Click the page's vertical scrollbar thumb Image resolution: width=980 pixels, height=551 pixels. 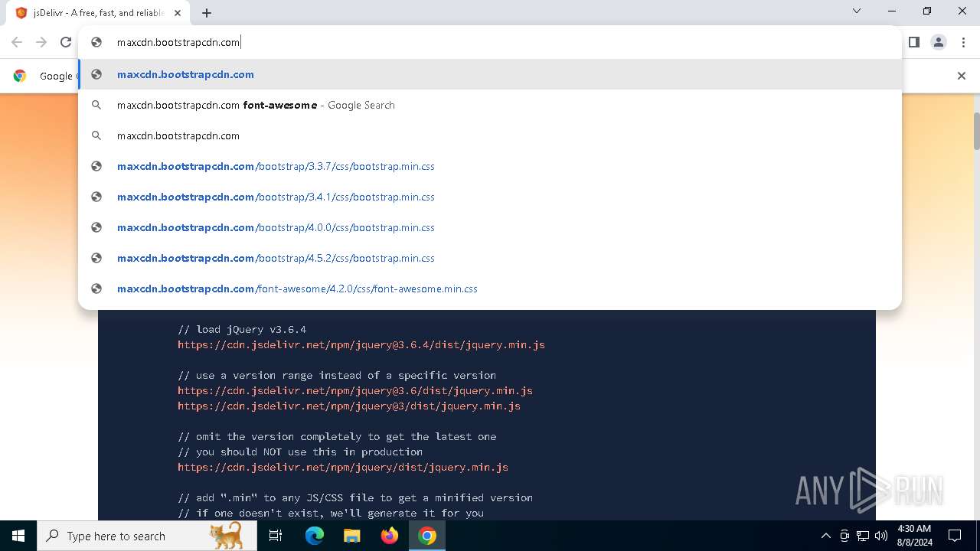[976, 131]
